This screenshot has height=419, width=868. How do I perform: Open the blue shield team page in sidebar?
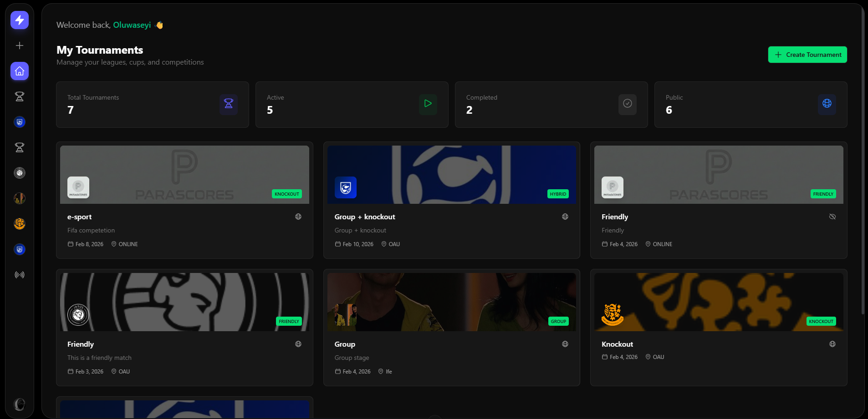pyautogui.click(x=19, y=122)
